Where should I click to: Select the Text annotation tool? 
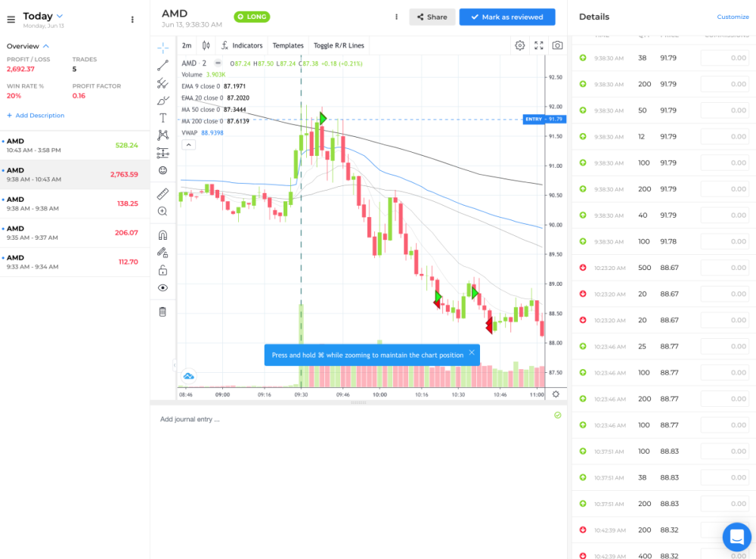(x=163, y=118)
